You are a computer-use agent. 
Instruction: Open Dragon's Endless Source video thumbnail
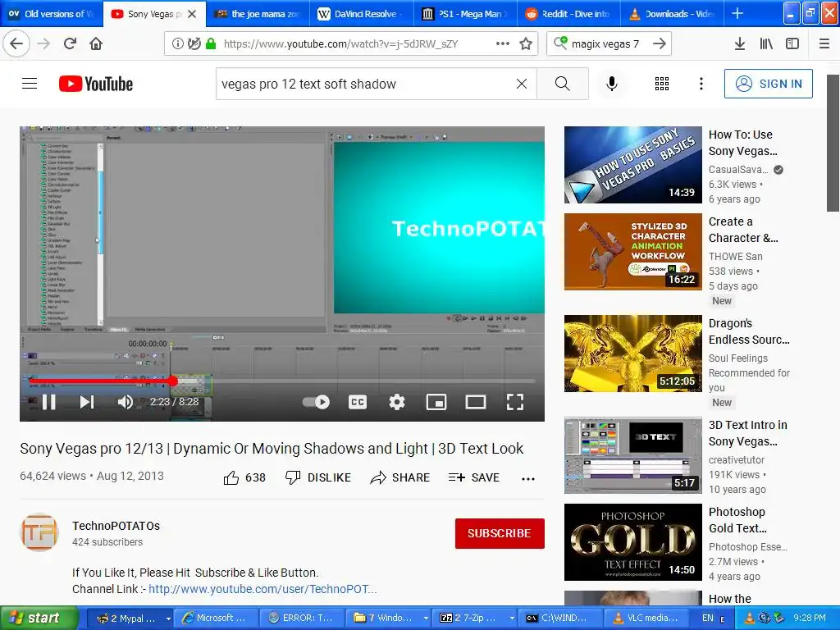tap(632, 353)
